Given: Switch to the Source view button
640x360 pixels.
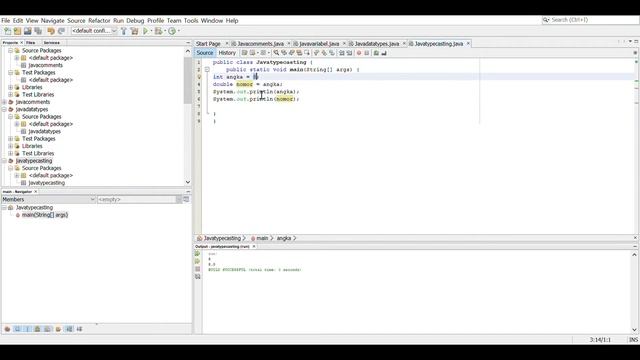Looking at the screenshot, I should pos(204,53).
